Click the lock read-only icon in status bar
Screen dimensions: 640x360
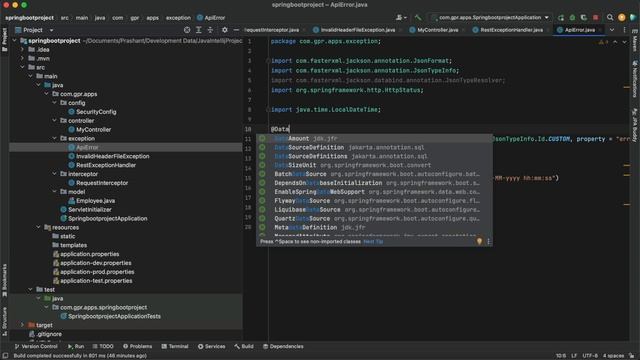[632, 356]
